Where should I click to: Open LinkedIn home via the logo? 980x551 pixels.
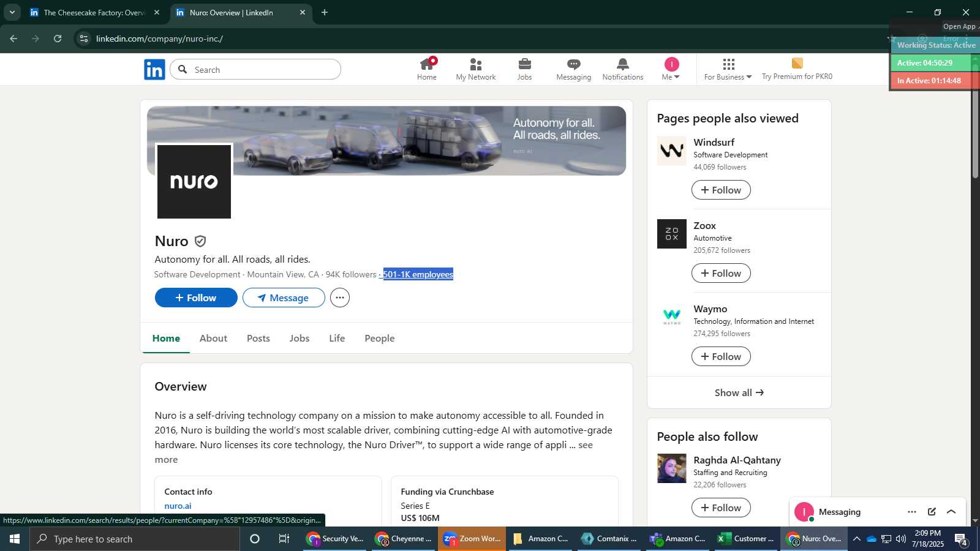[x=154, y=70]
